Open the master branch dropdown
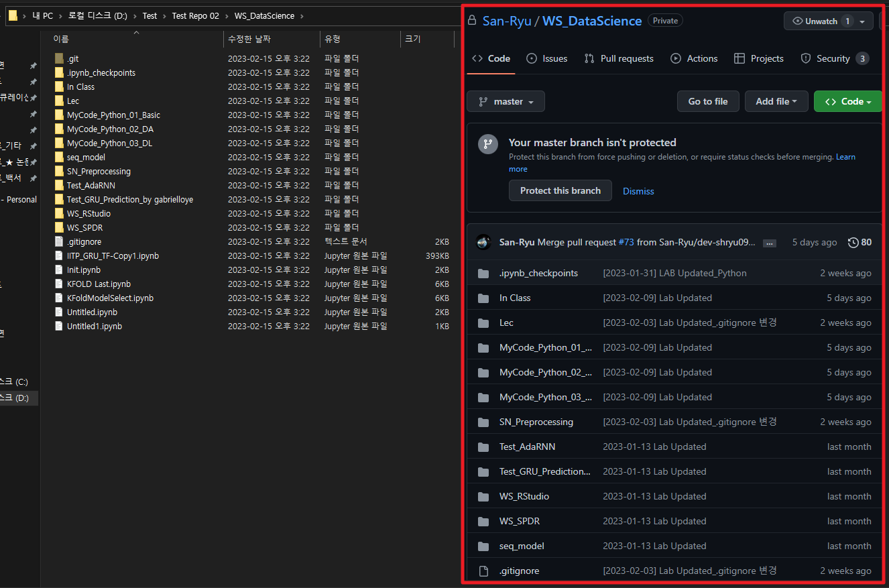Screen dimensions: 889x588 coord(506,101)
